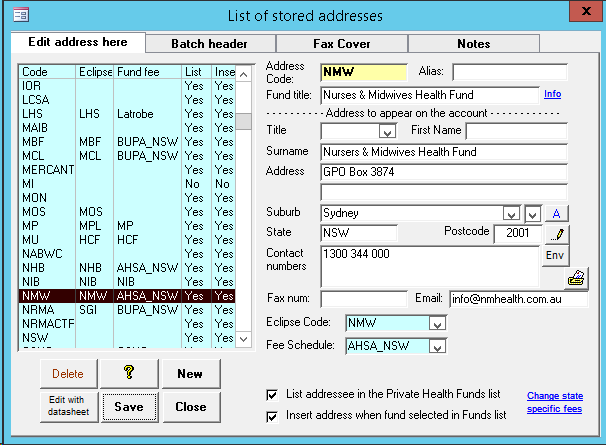Image resolution: width=606 pixels, height=445 pixels.
Task: Click the Fund title field
Action: [429, 95]
